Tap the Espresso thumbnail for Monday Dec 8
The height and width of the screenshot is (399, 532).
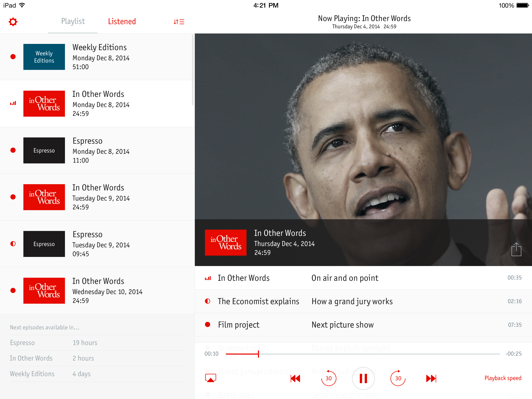click(x=44, y=150)
